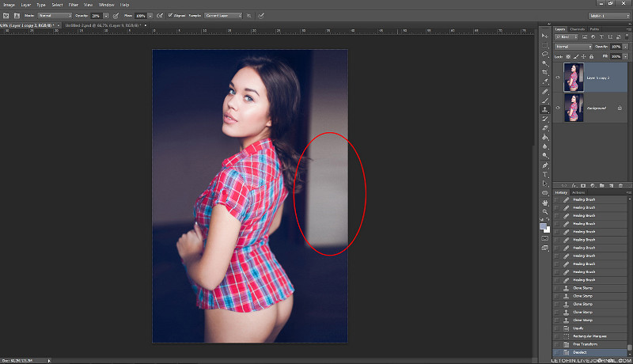Hide the Layer 1 copy 2 layer
Image resolution: width=633 pixels, height=364 pixels.
click(558, 78)
